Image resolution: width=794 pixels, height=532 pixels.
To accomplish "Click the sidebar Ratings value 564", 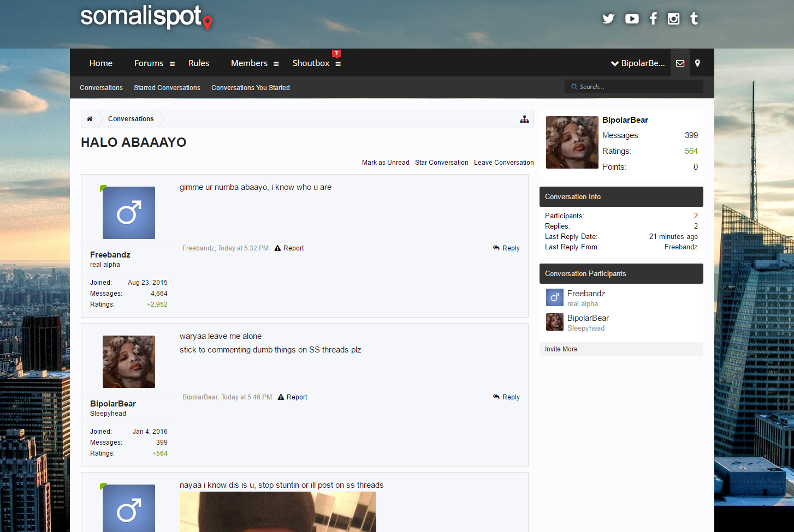I will [x=691, y=151].
